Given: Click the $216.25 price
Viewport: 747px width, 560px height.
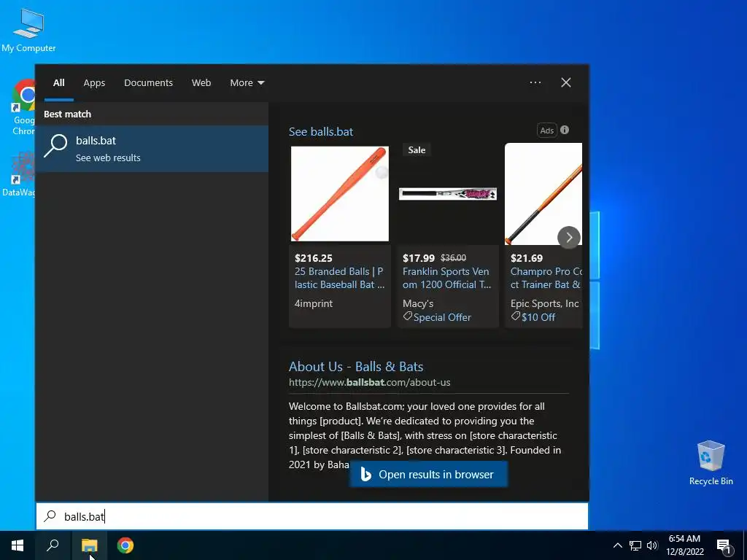Looking at the screenshot, I should [314, 258].
